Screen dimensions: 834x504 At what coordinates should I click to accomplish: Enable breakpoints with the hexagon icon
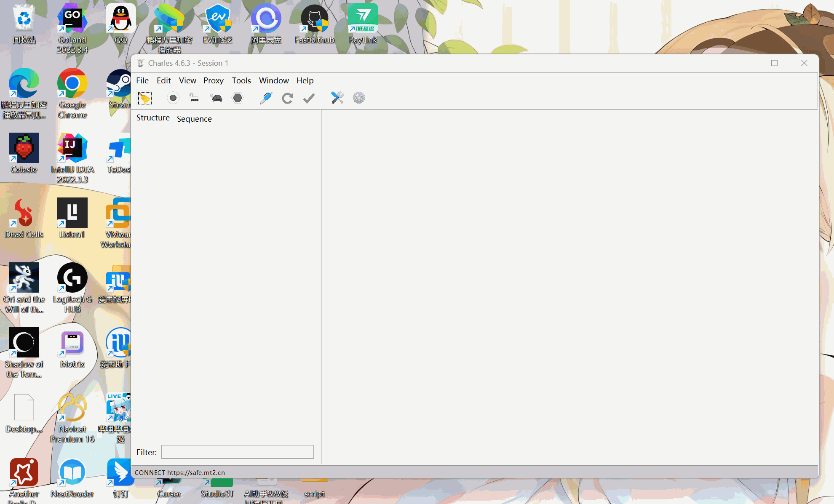(238, 98)
